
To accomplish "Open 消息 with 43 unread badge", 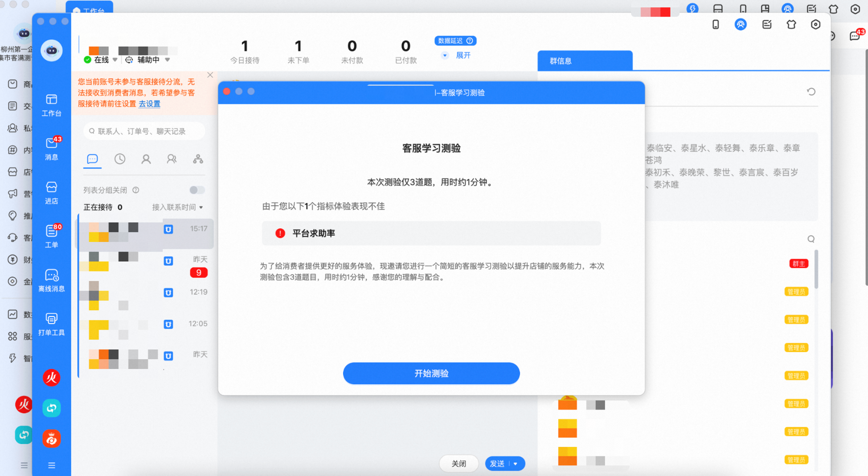I will coord(51,148).
